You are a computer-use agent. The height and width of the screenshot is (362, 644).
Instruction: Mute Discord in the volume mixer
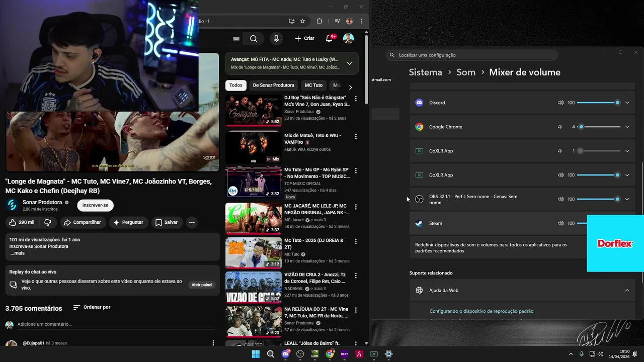point(560,103)
